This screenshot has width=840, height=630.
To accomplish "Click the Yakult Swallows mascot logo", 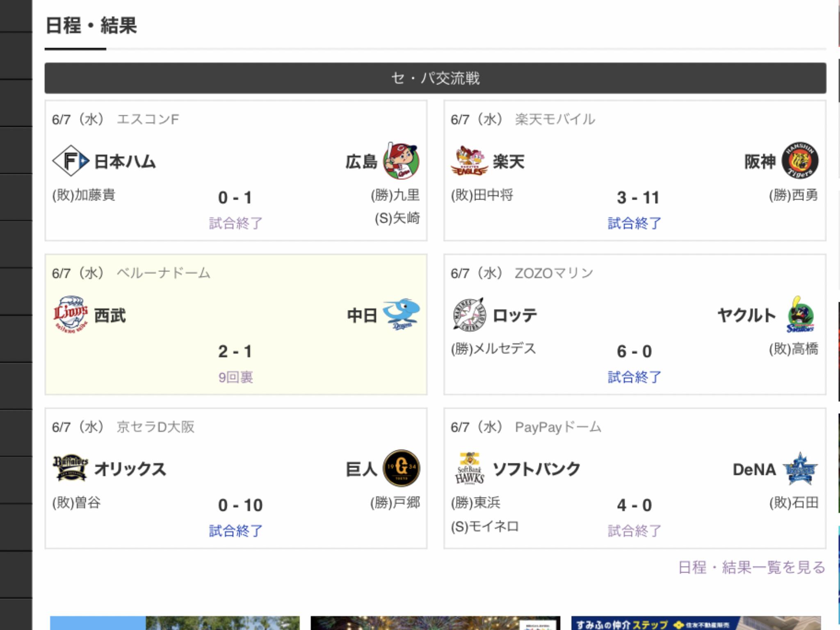I will tap(800, 315).
